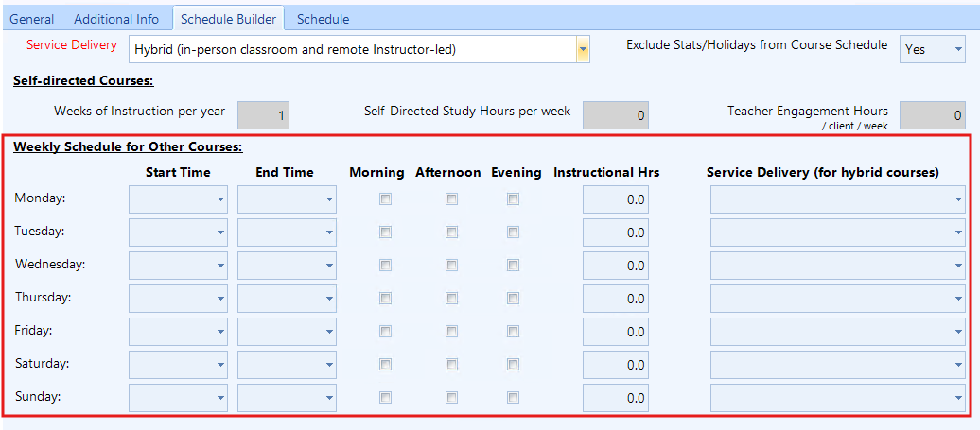Open Saturday End Time dropdown
Viewport: 980px width, 430px height.
click(x=287, y=365)
